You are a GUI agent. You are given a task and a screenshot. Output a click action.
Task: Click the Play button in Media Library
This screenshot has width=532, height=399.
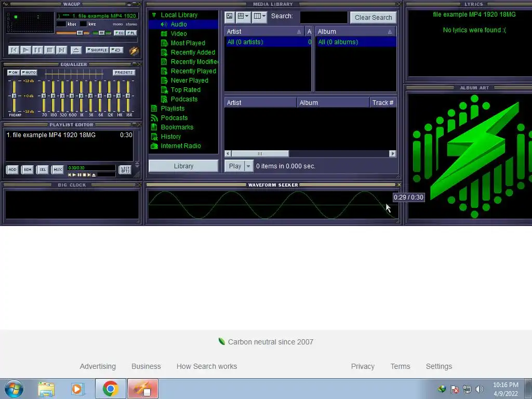(235, 166)
